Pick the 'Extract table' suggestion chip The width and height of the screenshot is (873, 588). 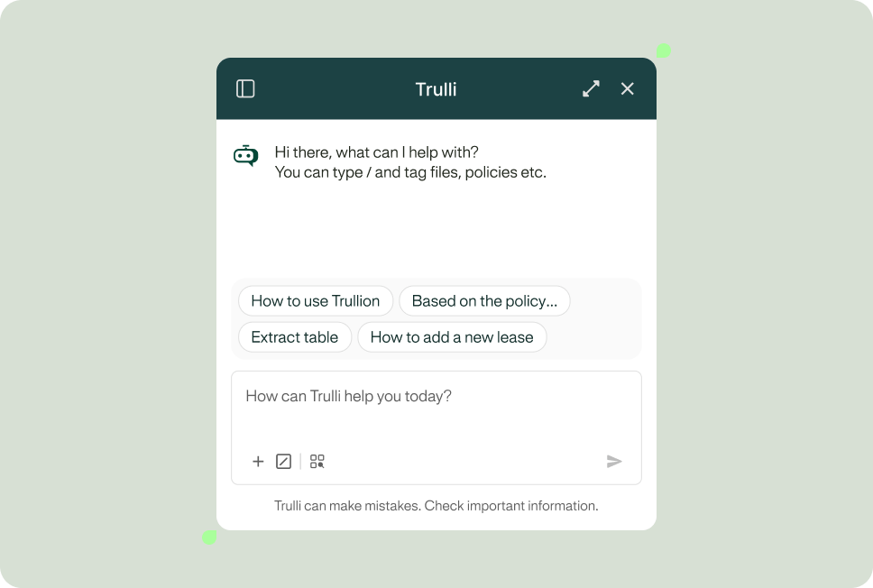click(x=295, y=337)
